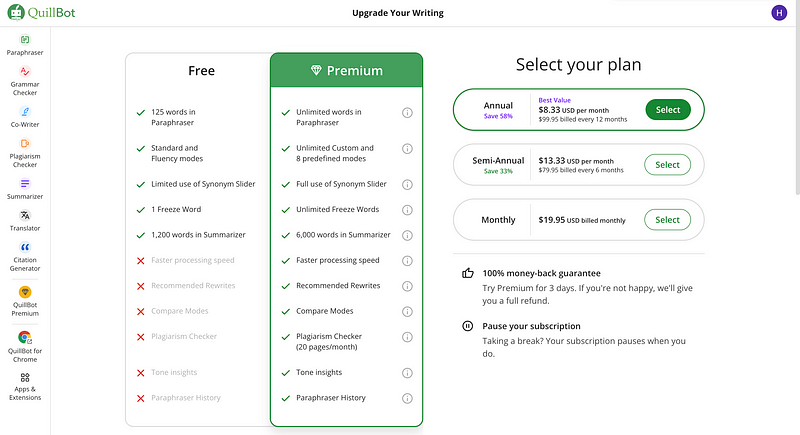The height and width of the screenshot is (435, 800).
Task: Click the Premium plan column header
Action: click(x=346, y=70)
